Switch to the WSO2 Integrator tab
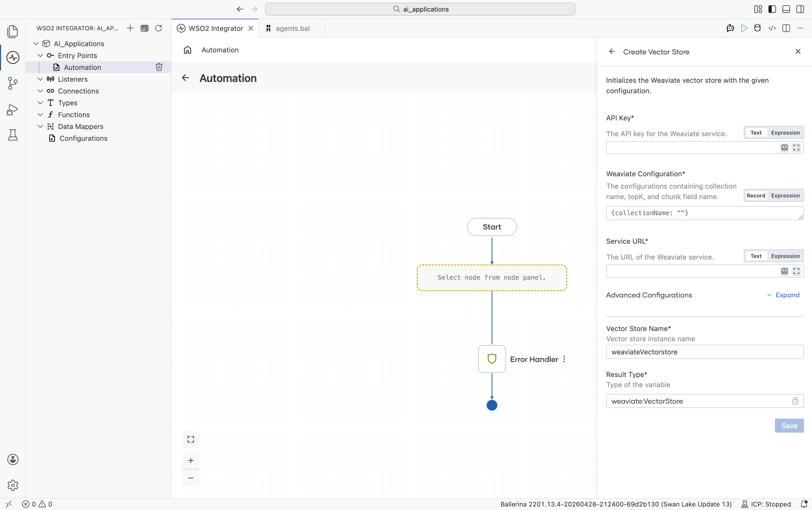This screenshot has width=812, height=510. point(215,28)
